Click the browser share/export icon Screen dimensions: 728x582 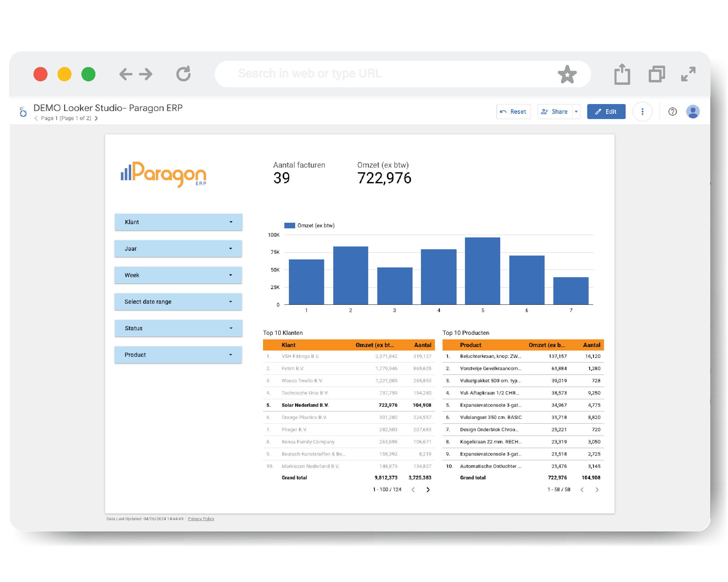click(622, 74)
